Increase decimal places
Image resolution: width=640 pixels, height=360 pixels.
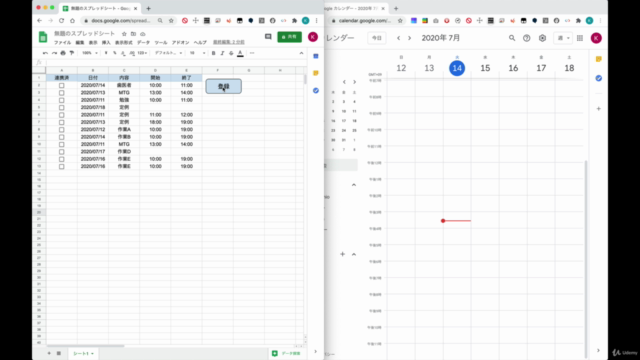(x=132, y=53)
